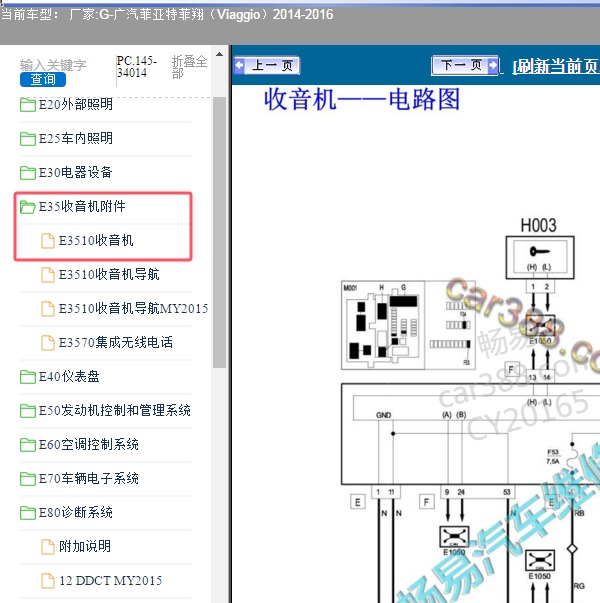Image resolution: width=600 pixels, height=603 pixels.
Task: Open 附加说明 page
Action: tap(85, 546)
